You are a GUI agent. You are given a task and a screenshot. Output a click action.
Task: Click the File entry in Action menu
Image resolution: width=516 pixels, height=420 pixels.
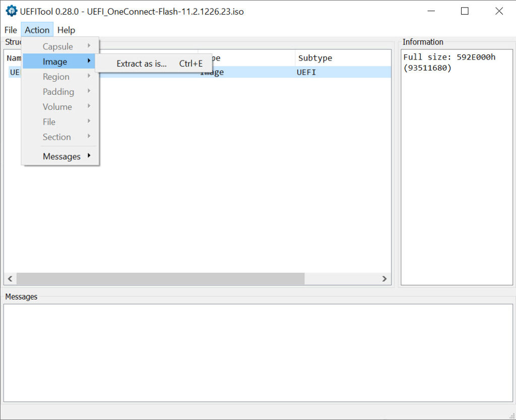[x=60, y=122]
